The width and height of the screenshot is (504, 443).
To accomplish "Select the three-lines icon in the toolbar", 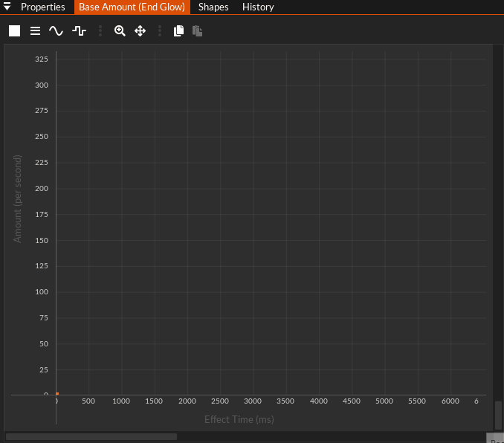I will (35, 31).
